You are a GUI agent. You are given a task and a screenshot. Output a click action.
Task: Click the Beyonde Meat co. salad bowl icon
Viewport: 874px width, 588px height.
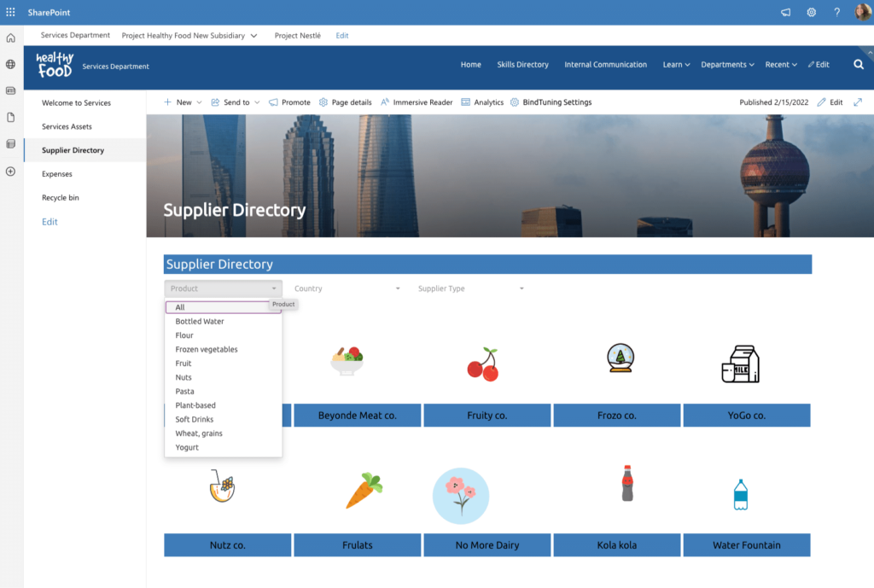click(347, 361)
